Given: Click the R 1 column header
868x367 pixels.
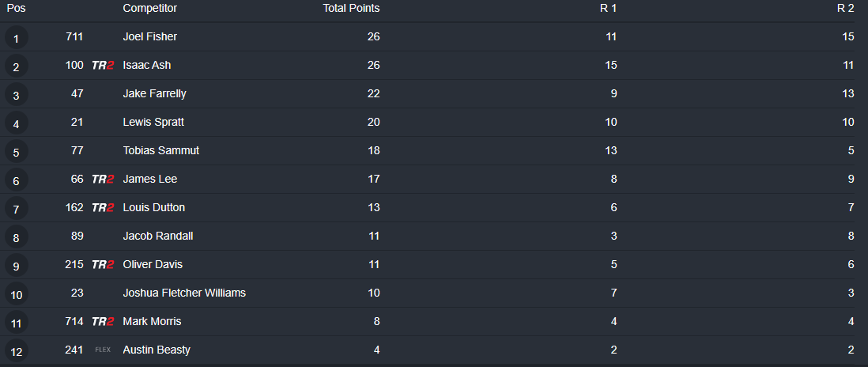Looking at the screenshot, I should pos(608,9).
